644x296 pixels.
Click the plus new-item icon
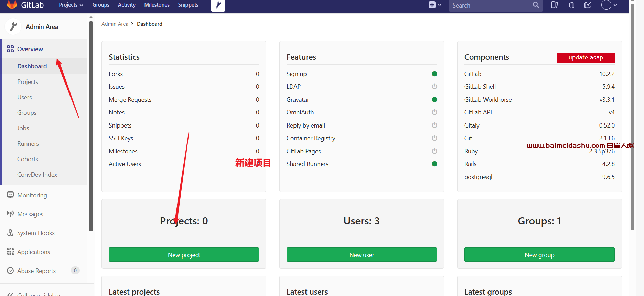(432, 5)
